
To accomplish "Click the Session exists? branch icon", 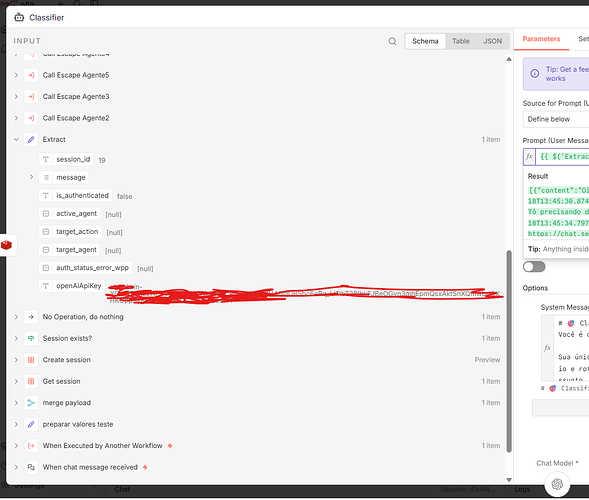I will pyautogui.click(x=31, y=338).
